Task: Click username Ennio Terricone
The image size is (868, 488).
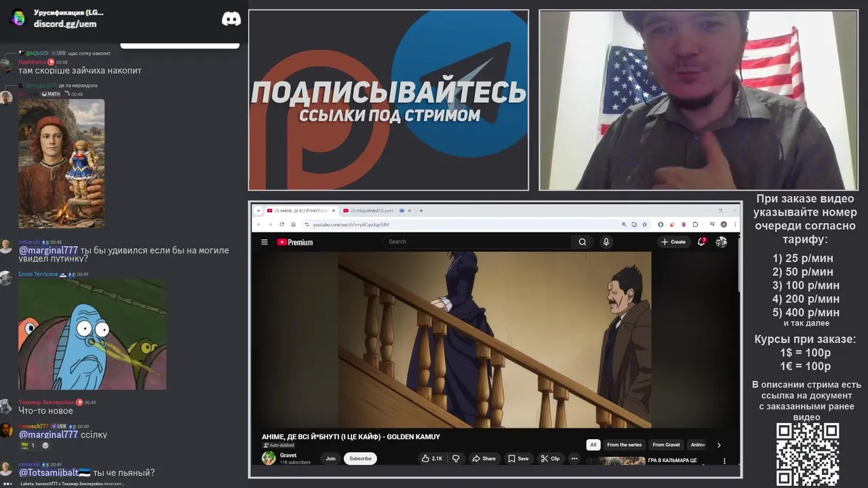Action: [x=38, y=274]
